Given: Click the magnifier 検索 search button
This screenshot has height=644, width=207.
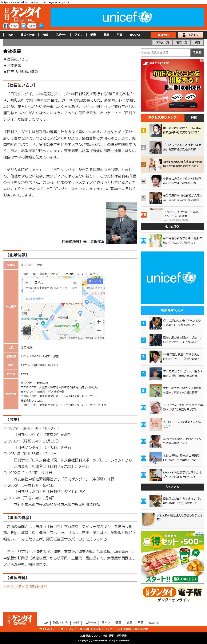Looking at the screenshot, I should [x=197, y=52].
